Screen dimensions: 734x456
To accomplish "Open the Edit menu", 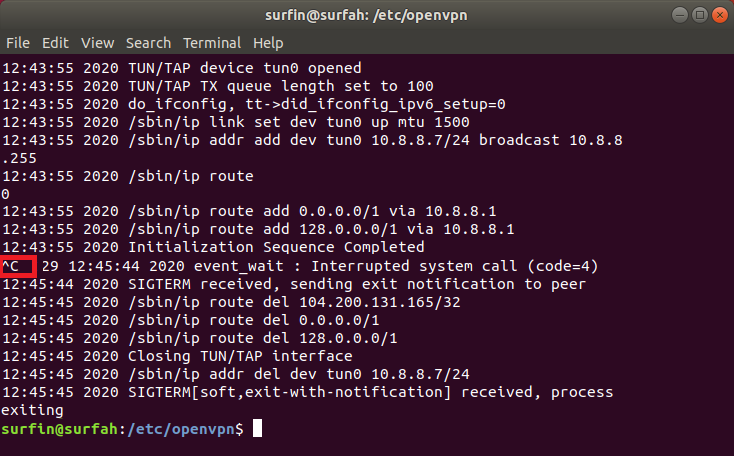I will 55,44.
